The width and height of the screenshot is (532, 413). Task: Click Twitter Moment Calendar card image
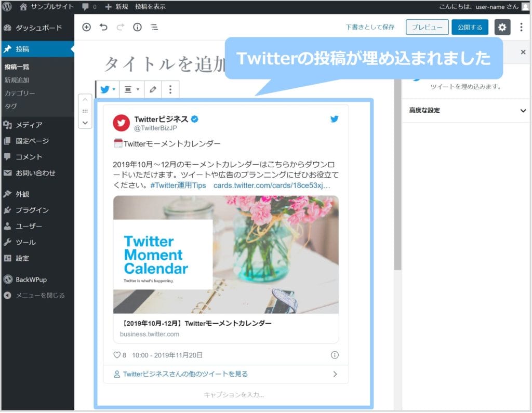pyautogui.click(x=226, y=255)
